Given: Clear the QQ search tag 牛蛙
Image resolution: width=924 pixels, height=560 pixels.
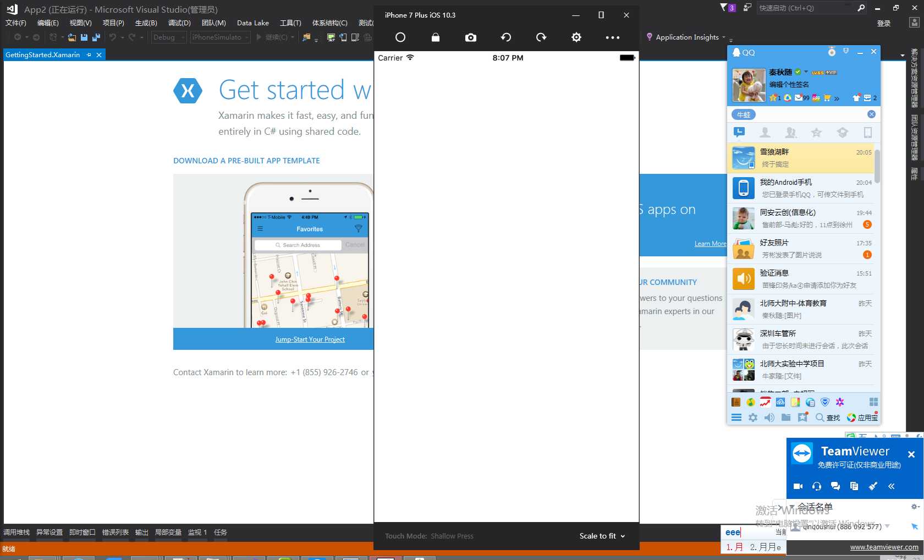Looking at the screenshot, I should [871, 114].
